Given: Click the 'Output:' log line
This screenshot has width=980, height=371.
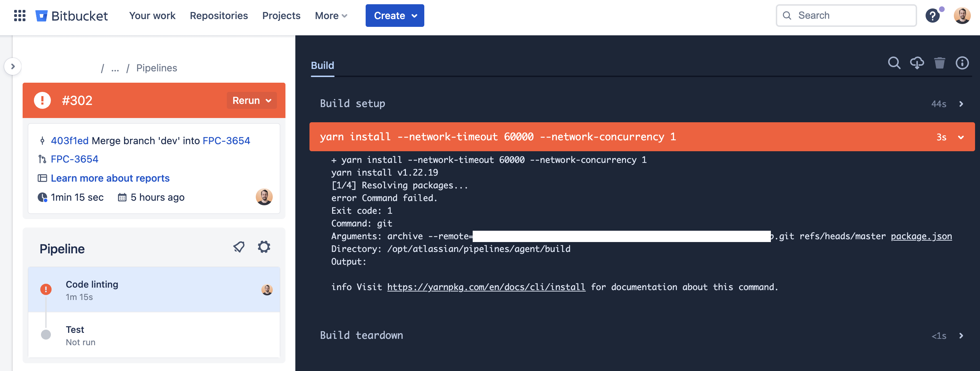Looking at the screenshot, I should pos(349,262).
